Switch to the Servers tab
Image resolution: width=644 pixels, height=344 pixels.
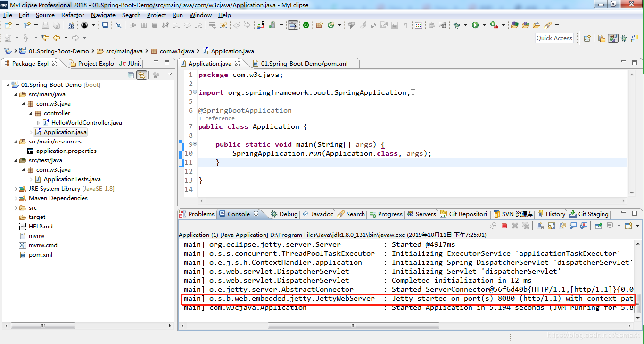(421, 214)
